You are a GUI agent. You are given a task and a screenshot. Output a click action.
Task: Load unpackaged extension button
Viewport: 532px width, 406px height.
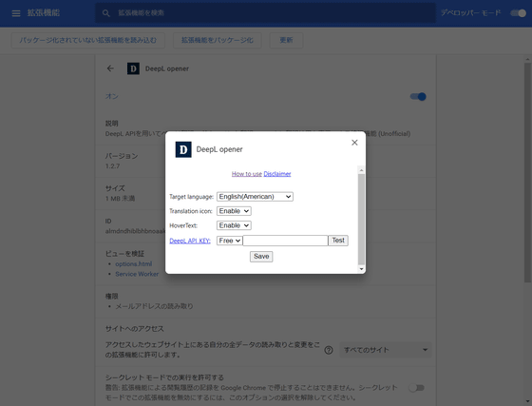click(x=87, y=40)
